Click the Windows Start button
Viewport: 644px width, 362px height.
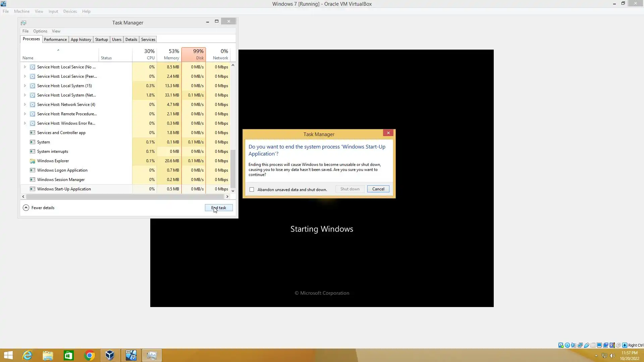8,355
